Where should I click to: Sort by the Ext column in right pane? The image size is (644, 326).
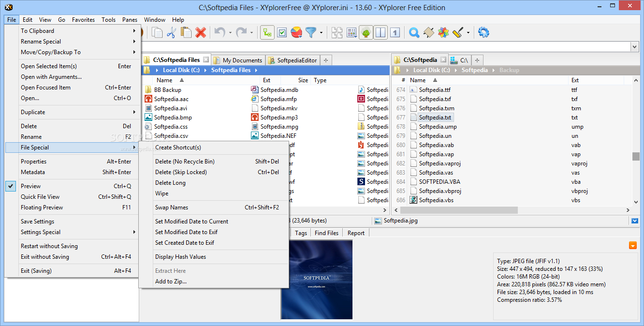point(575,80)
